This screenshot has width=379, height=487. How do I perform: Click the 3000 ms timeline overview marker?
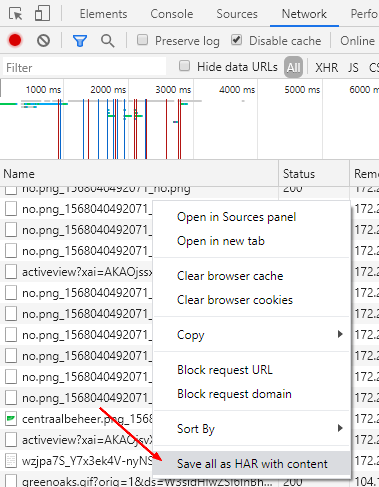pyautogui.click(x=173, y=90)
